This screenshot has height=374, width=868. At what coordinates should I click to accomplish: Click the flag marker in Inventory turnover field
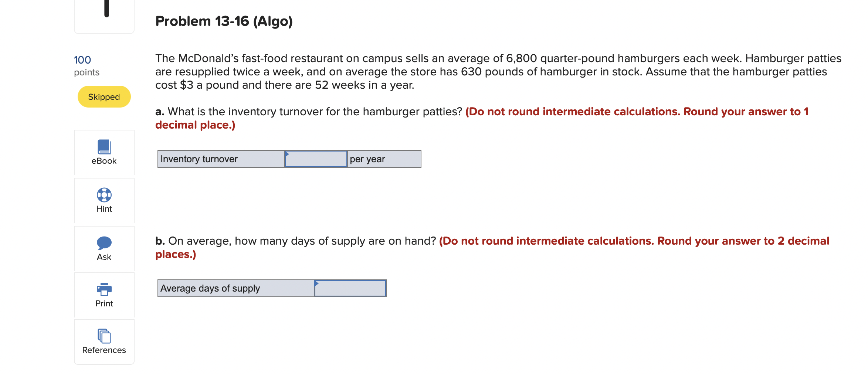(x=288, y=154)
